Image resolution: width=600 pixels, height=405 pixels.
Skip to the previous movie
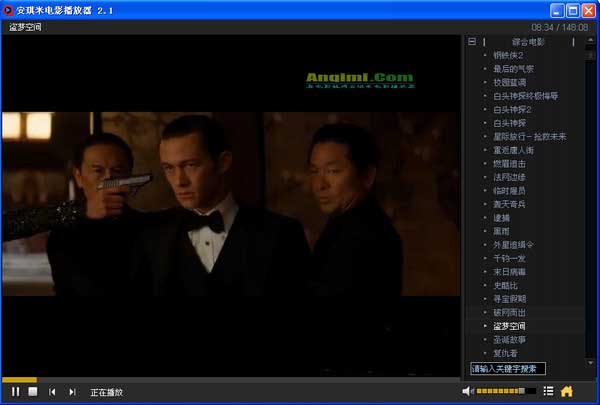[x=53, y=391]
